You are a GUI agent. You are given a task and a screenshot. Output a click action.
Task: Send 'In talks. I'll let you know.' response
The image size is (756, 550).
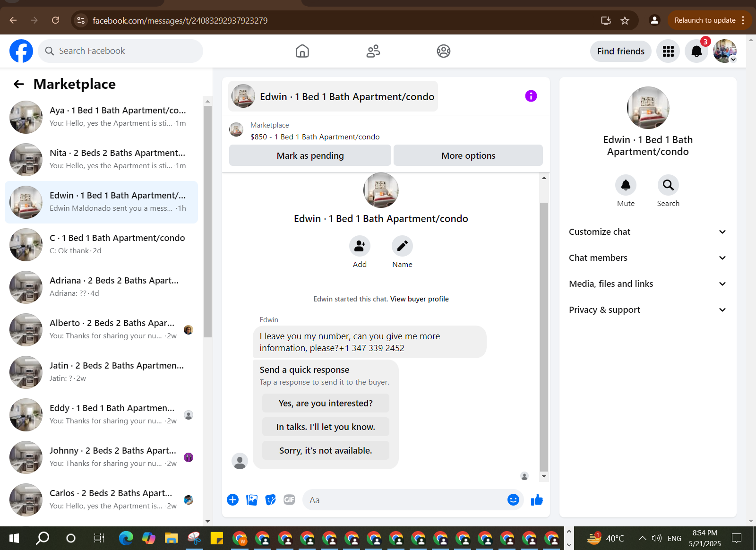click(x=326, y=427)
